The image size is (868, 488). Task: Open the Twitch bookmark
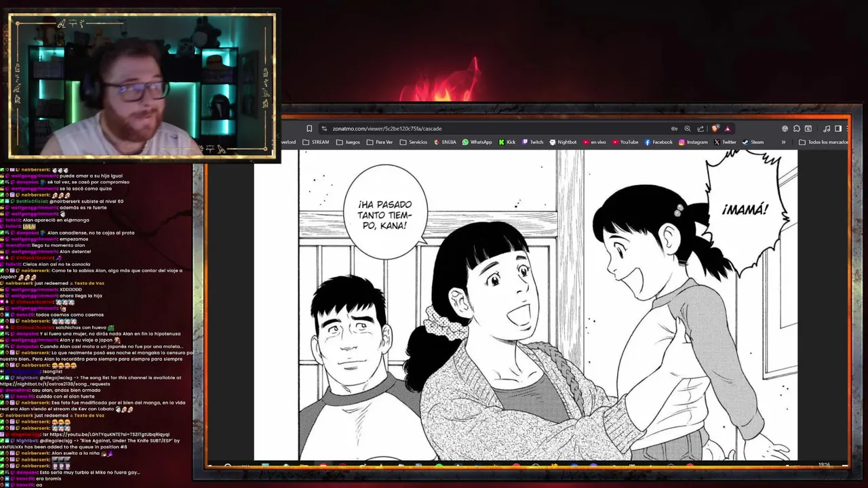[x=533, y=142]
